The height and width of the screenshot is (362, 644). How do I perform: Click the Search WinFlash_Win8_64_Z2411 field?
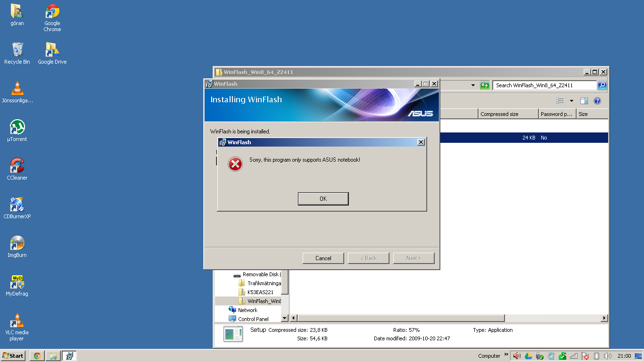[545, 85]
